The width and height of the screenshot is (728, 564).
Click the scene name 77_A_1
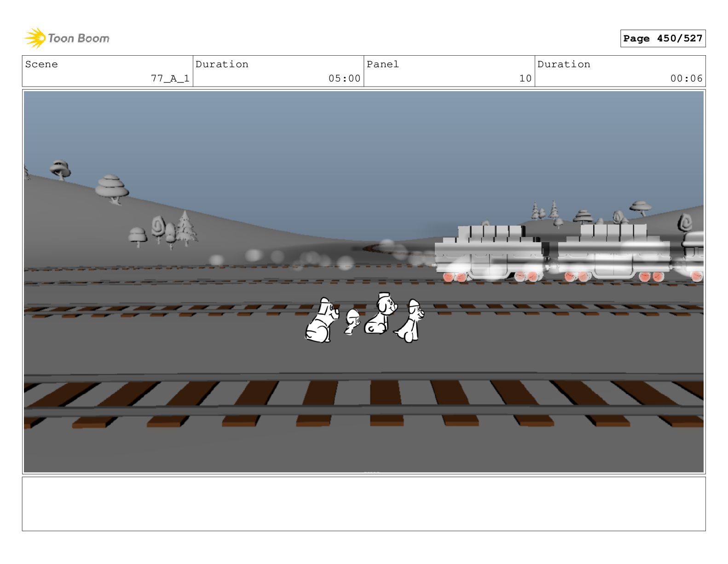point(170,79)
